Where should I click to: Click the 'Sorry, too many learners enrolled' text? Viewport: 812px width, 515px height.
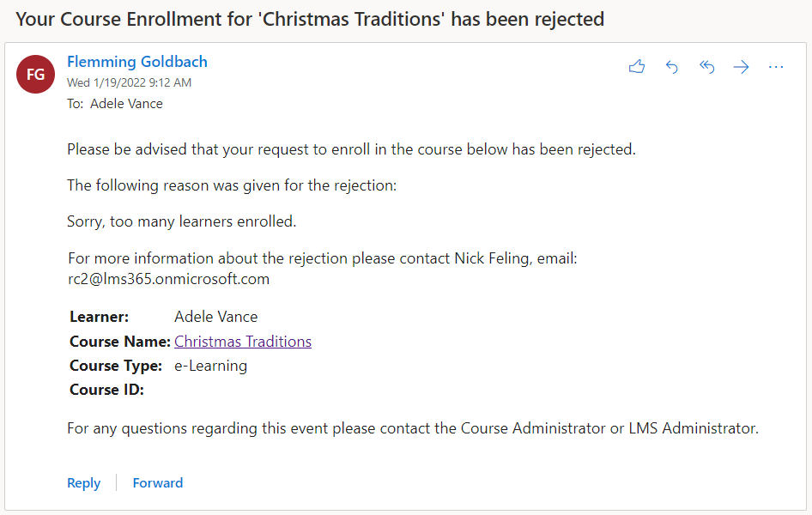181,221
